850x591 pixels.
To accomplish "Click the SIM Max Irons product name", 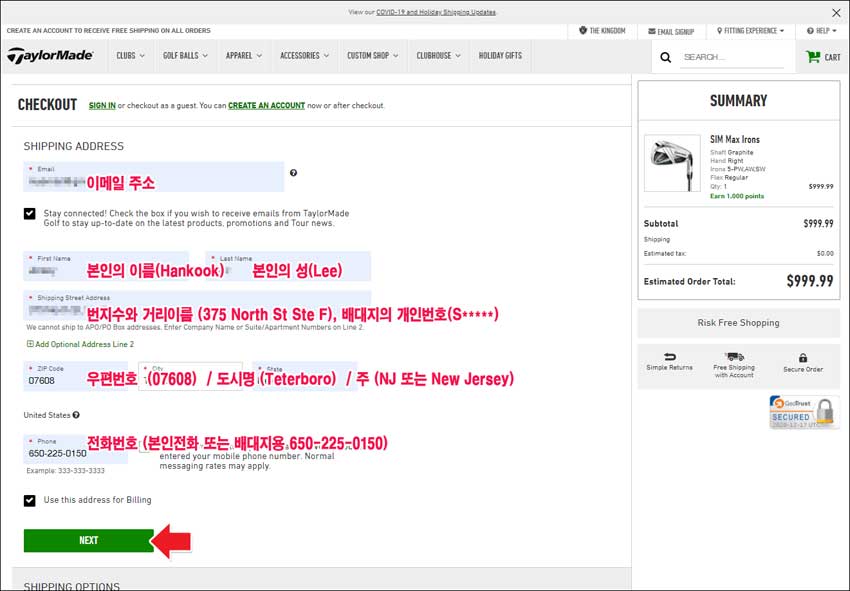I will click(x=735, y=139).
